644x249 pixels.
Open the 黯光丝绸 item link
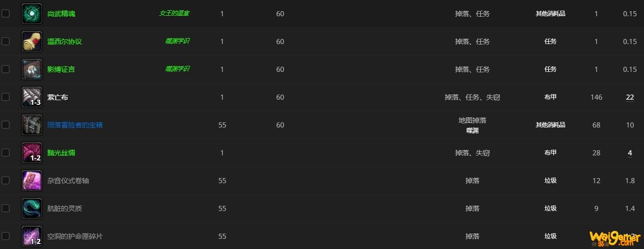(x=61, y=153)
